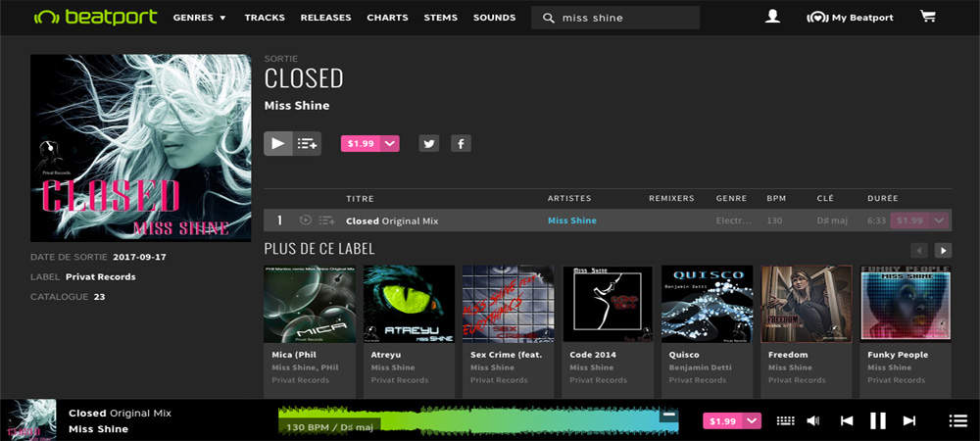Viewport: 980px width, 441px height.
Task: Go to previous track in the player
Action: [x=847, y=420]
